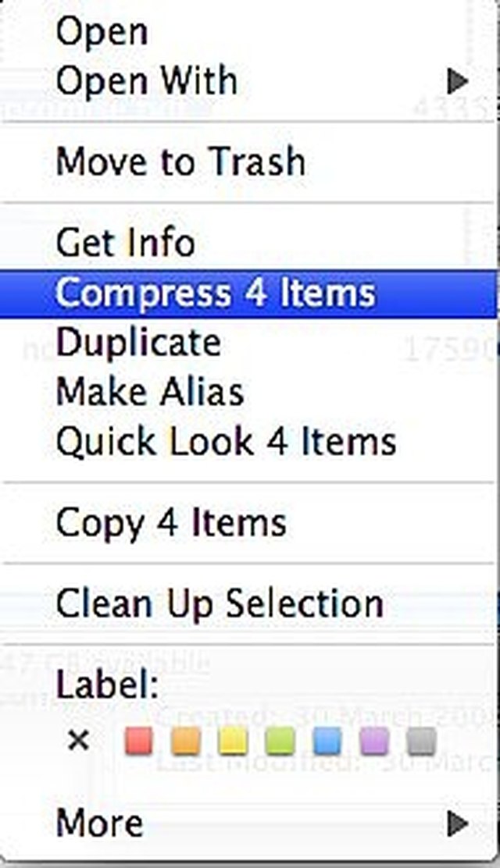Choose Quick Look 4 Items
The image size is (500, 868).
pyautogui.click(x=248, y=441)
